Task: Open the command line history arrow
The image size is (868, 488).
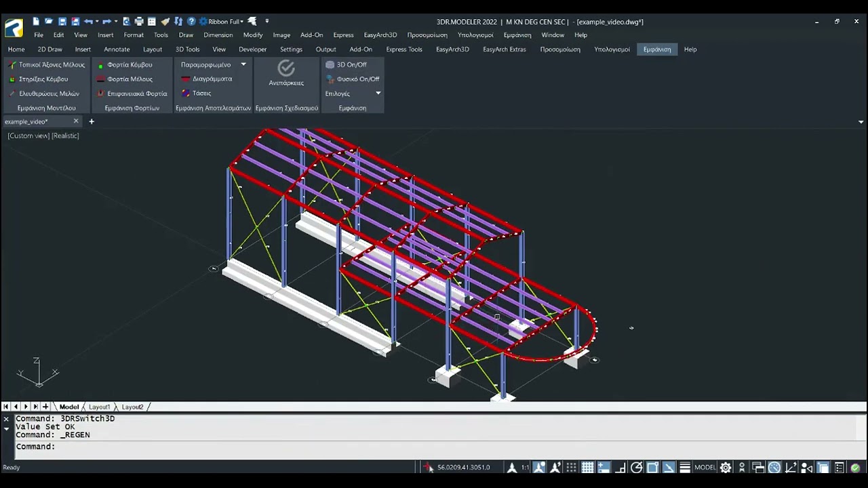Action: (7, 428)
